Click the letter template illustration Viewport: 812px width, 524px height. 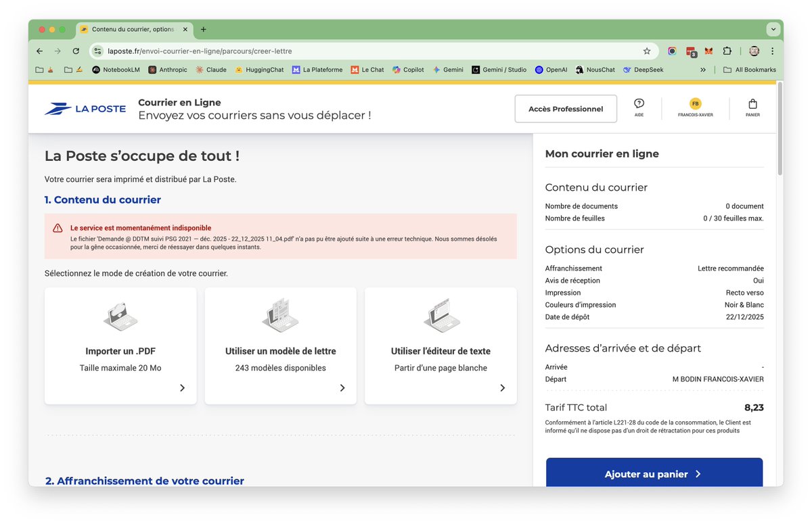pos(280,315)
